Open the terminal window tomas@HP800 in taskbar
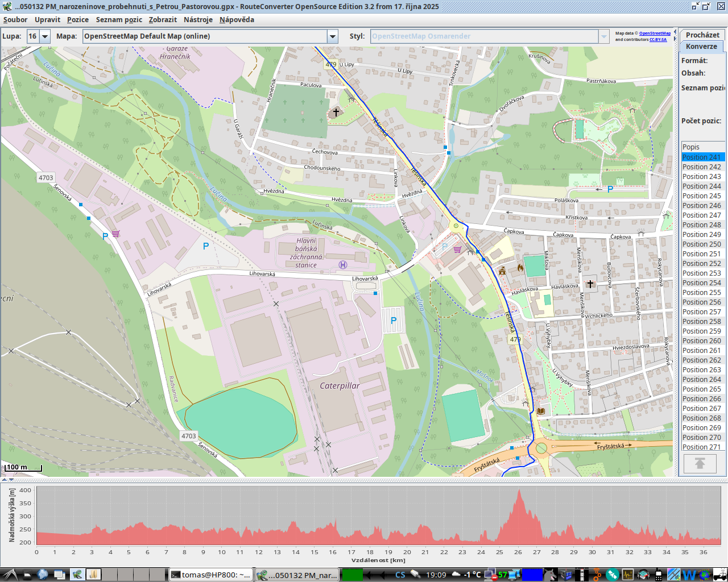This screenshot has height=582, width=728. coord(210,575)
